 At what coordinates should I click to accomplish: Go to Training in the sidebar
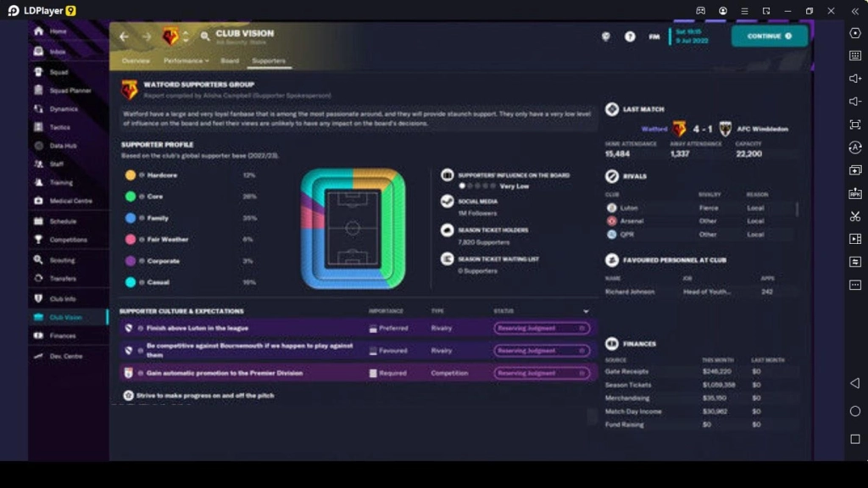[x=61, y=183]
